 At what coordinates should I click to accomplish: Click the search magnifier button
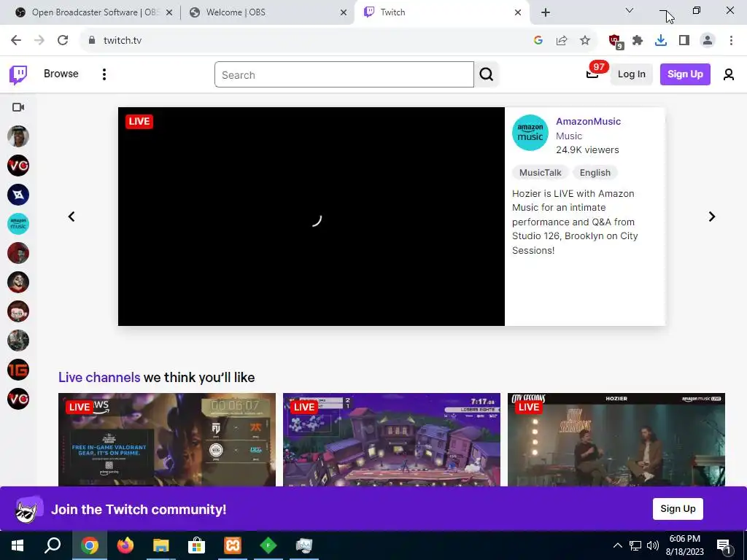[x=487, y=74]
